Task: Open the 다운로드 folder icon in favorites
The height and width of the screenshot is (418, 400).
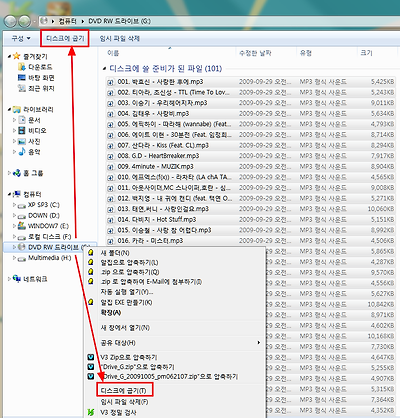Action: click(22, 67)
